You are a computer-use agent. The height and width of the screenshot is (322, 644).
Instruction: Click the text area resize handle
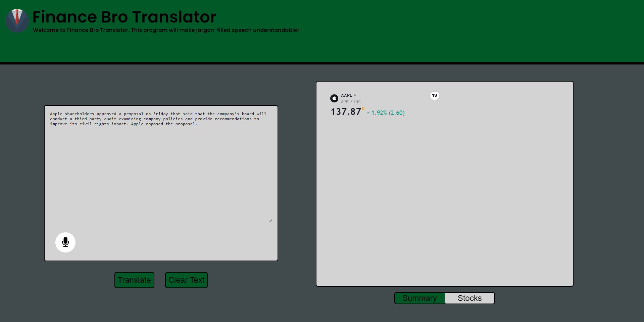(270, 220)
